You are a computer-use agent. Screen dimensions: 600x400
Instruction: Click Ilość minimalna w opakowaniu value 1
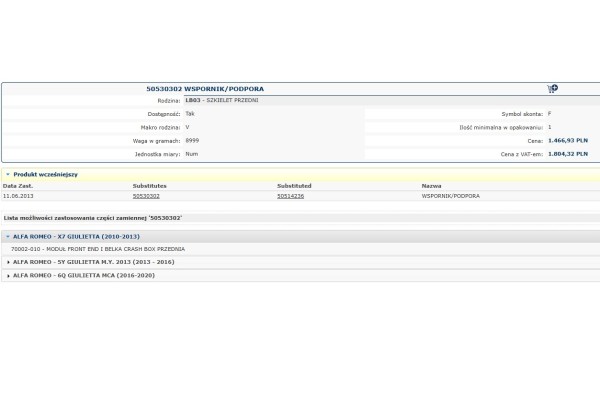549,127
